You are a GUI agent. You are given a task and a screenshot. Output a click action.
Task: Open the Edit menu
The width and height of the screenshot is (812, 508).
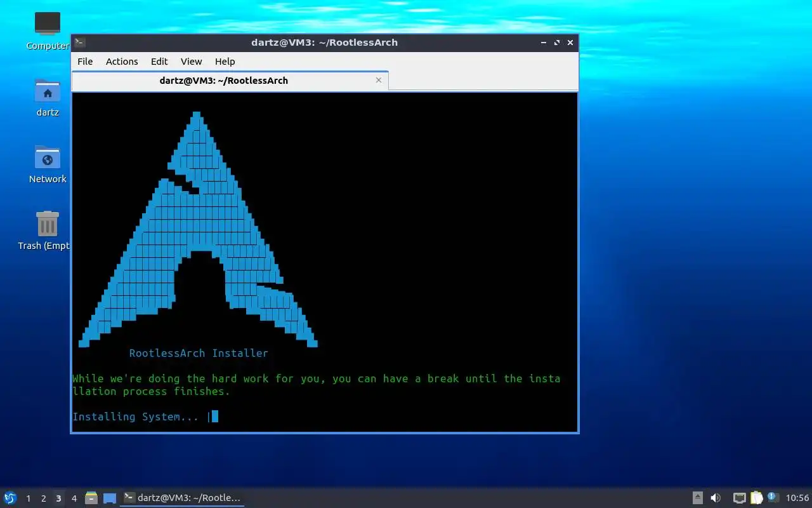tap(159, 62)
